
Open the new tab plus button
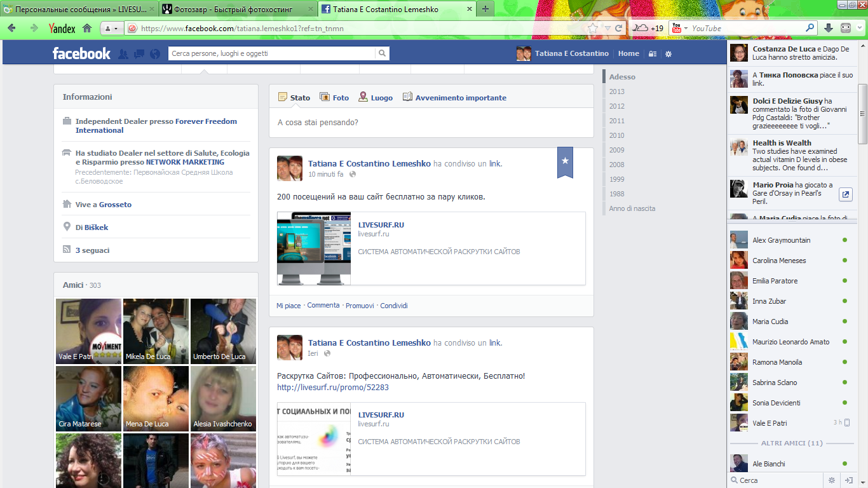(x=485, y=9)
